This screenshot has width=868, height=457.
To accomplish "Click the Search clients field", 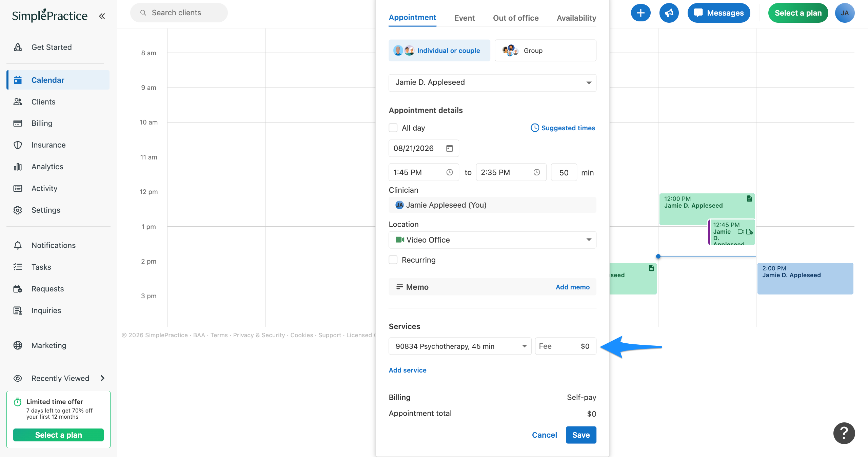I will click(179, 13).
